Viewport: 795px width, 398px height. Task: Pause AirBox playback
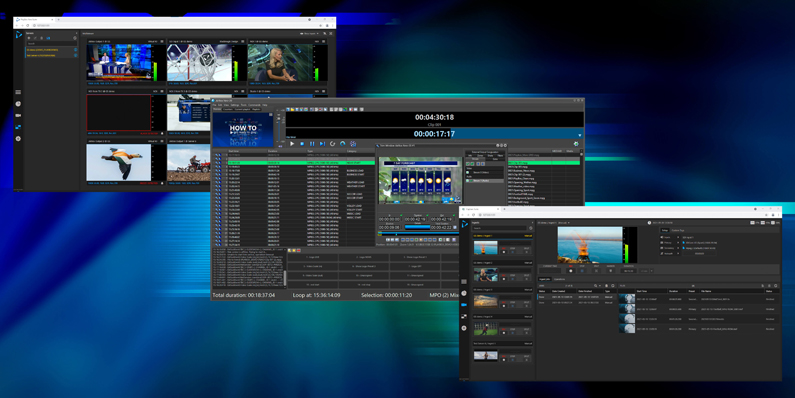pos(312,144)
